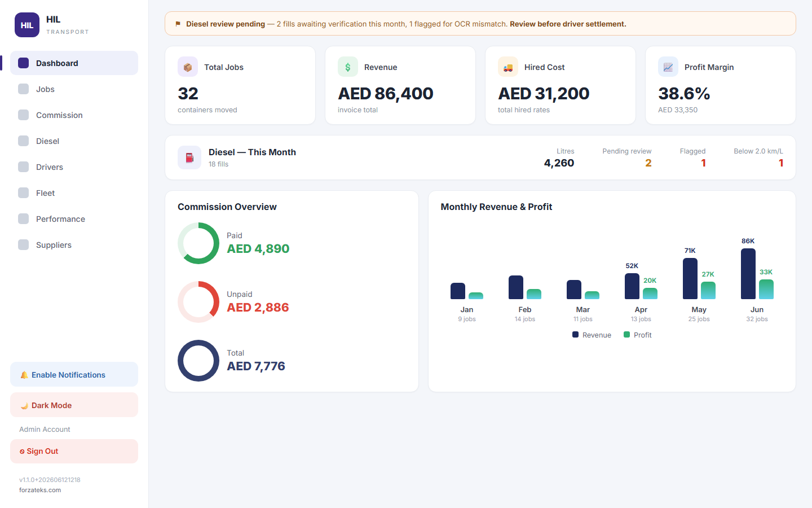This screenshot has height=508, width=812.
Task: Click the Profit legend swatch
Action: (626, 335)
